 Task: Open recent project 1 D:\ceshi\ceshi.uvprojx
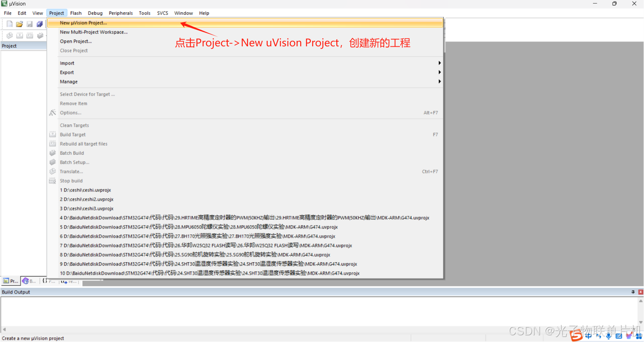tap(245, 190)
